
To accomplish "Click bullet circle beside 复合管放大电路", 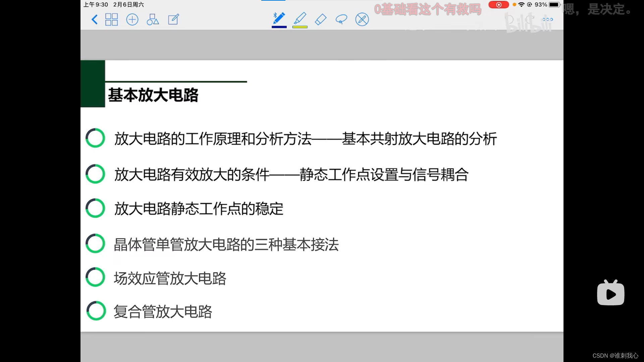I will pos(96,311).
